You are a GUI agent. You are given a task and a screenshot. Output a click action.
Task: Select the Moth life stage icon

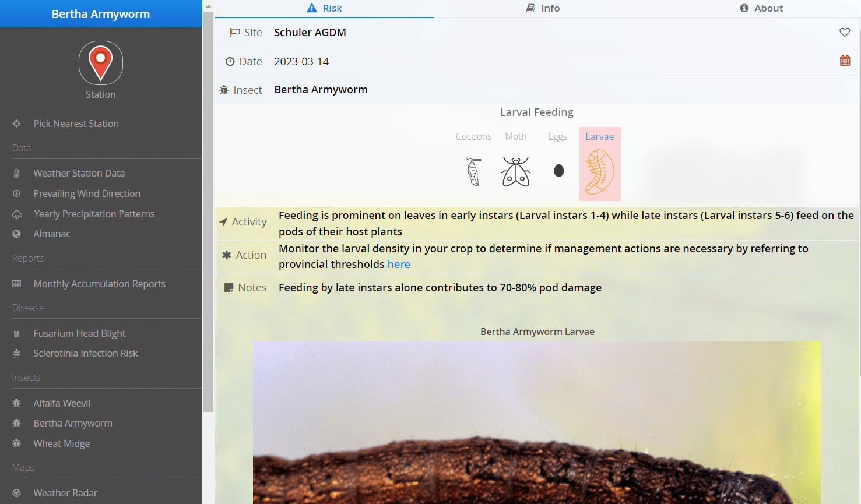tap(516, 172)
